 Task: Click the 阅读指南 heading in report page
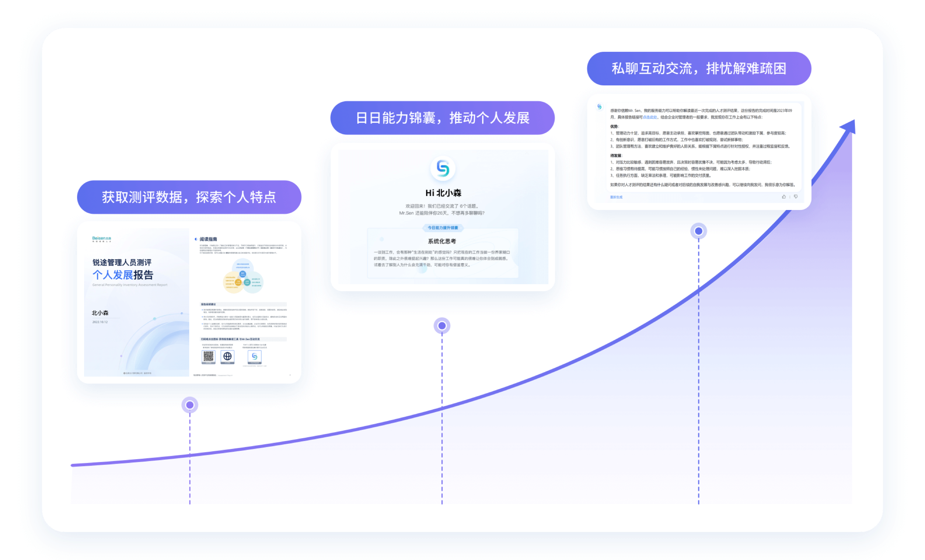(208, 239)
